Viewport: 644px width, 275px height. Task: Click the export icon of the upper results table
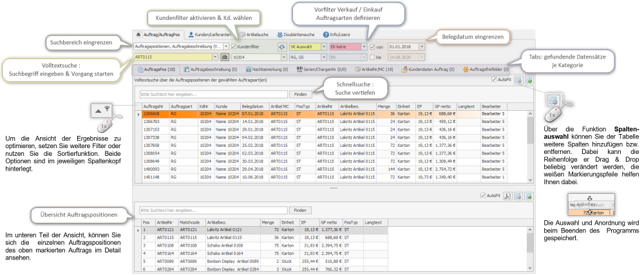coord(529,80)
